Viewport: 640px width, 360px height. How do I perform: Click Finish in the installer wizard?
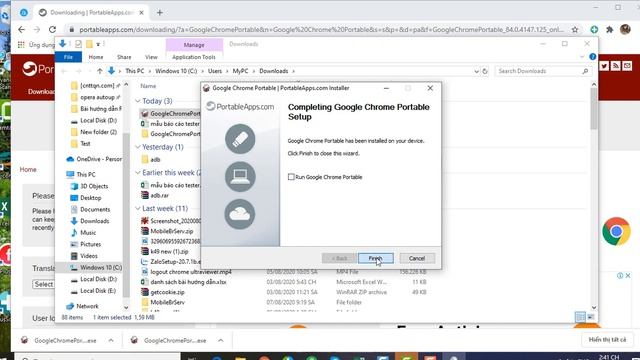click(376, 258)
